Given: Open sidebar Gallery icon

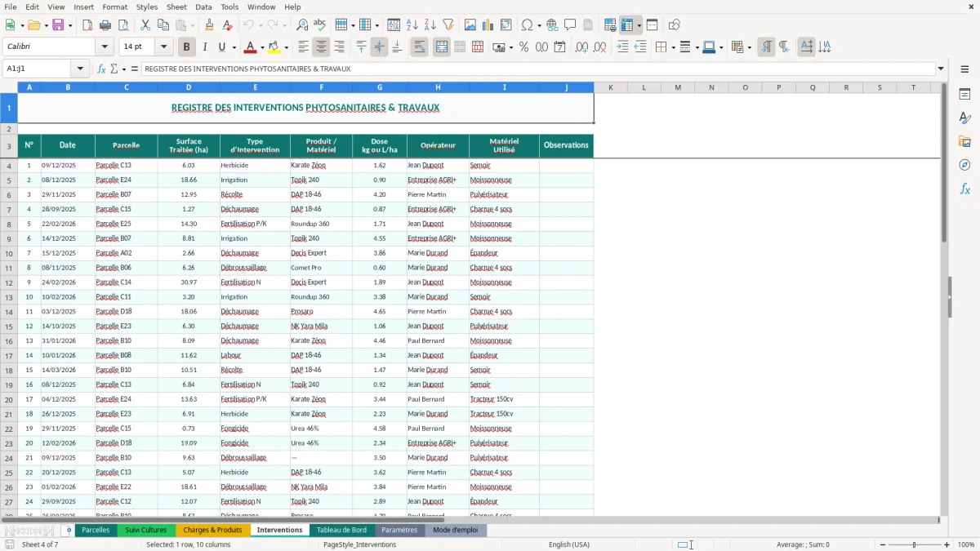Looking at the screenshot, I should (x=964, y=141).
